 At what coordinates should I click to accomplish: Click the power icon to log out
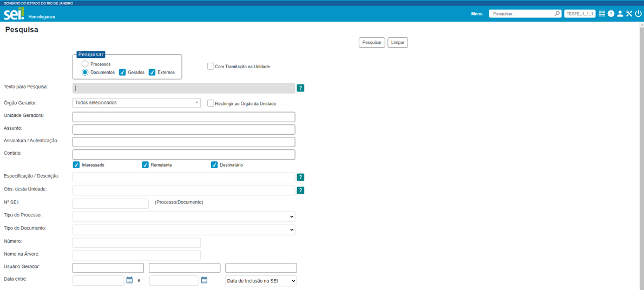pyautogui.click(x=638, y=14)
